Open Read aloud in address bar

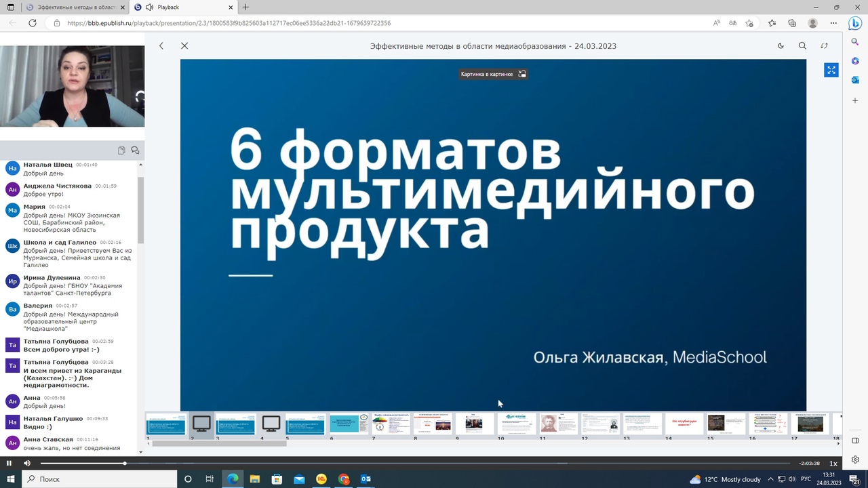(x=717, y=23)
